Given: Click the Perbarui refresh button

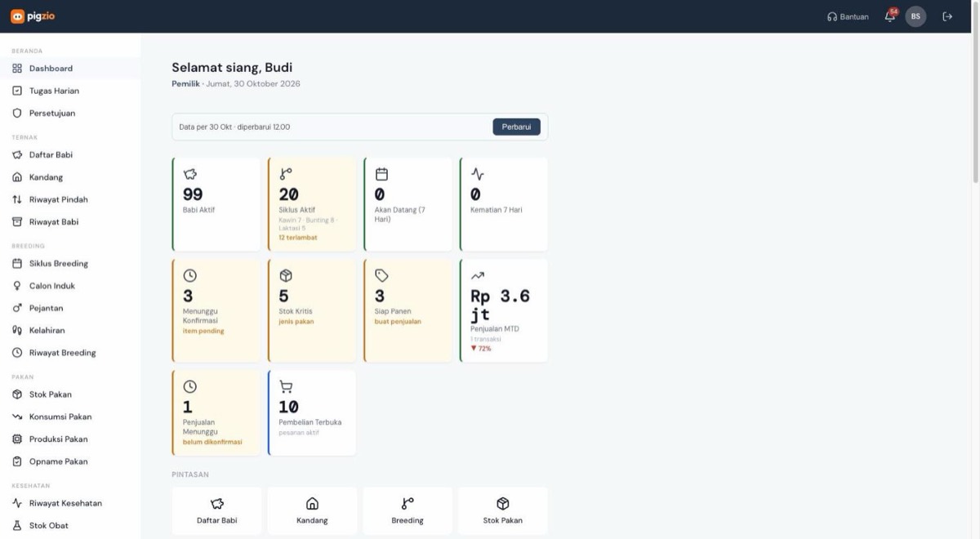Looking at the screenshot, I should (516, 127).
